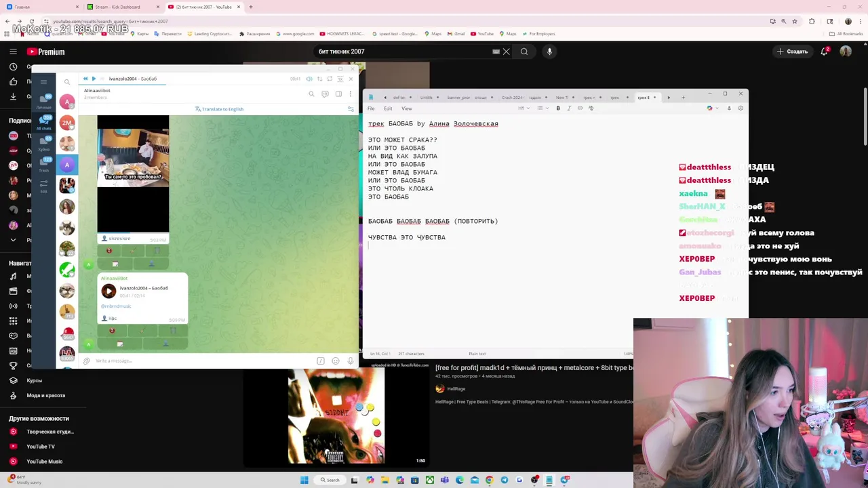
Task: Play ivanzolo2004 – Баобаб audio message
Action: [108, 291]
